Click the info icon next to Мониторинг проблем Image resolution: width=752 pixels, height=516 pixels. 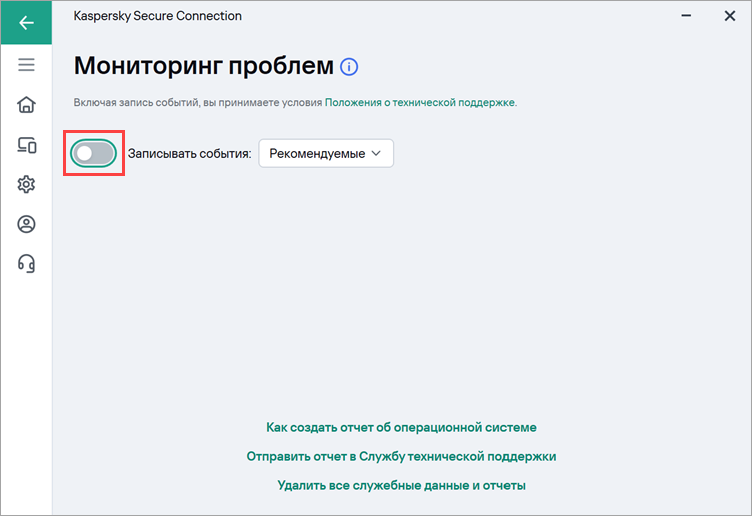coord(349,67)
